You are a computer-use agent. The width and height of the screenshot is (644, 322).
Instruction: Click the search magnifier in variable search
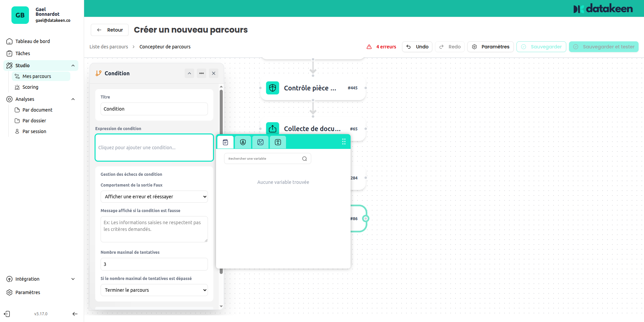click(x=305, y=159)
